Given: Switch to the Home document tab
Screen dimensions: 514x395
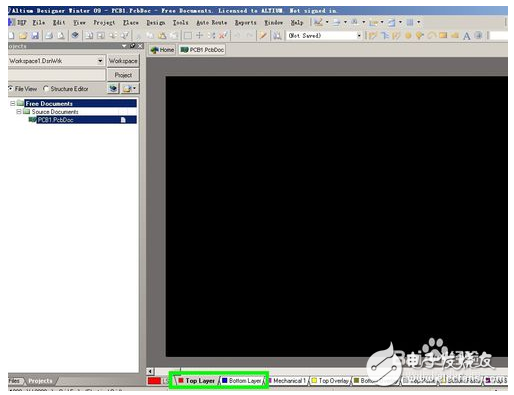Looking at the screenshot, I should point(162,50).
